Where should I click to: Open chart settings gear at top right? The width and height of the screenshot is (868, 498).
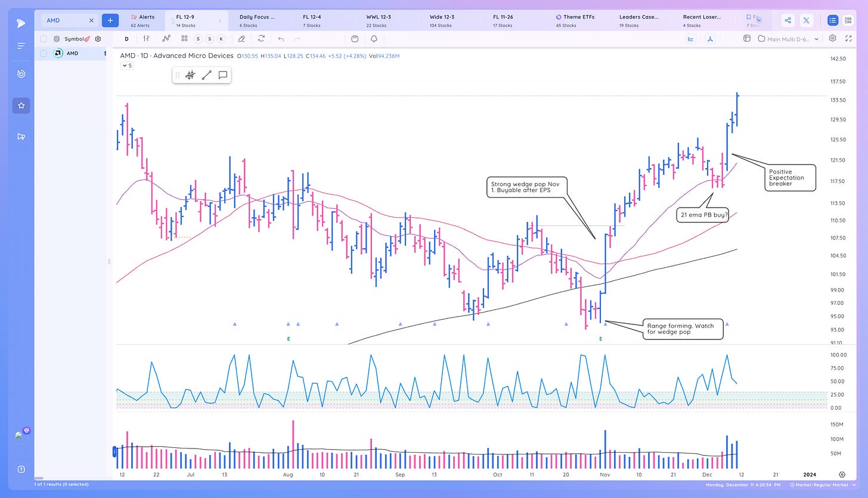(833, 38)
